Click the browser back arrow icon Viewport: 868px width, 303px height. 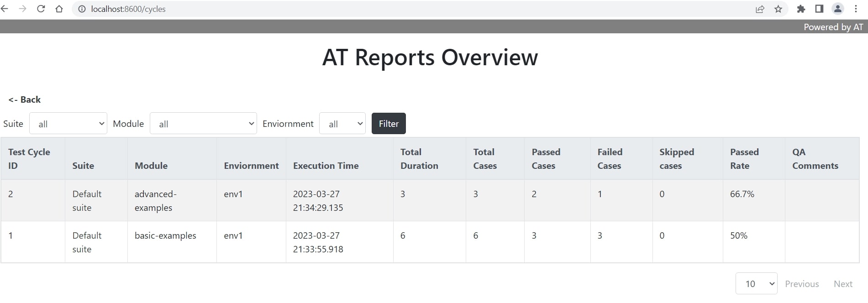click(5, 9)
